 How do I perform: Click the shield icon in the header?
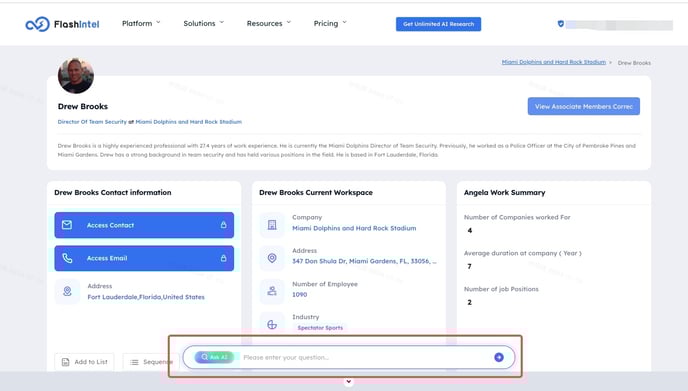tap(560, 24)
